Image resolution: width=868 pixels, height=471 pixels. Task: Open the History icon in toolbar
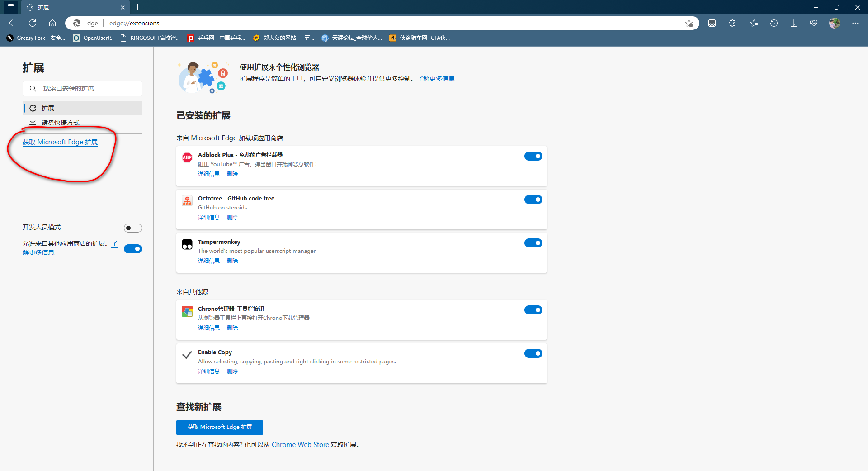tap(774, 23)
